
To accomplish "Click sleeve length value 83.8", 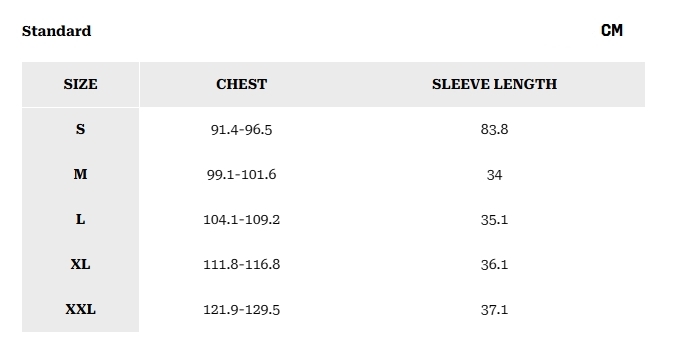I will (x=494, y=129).
